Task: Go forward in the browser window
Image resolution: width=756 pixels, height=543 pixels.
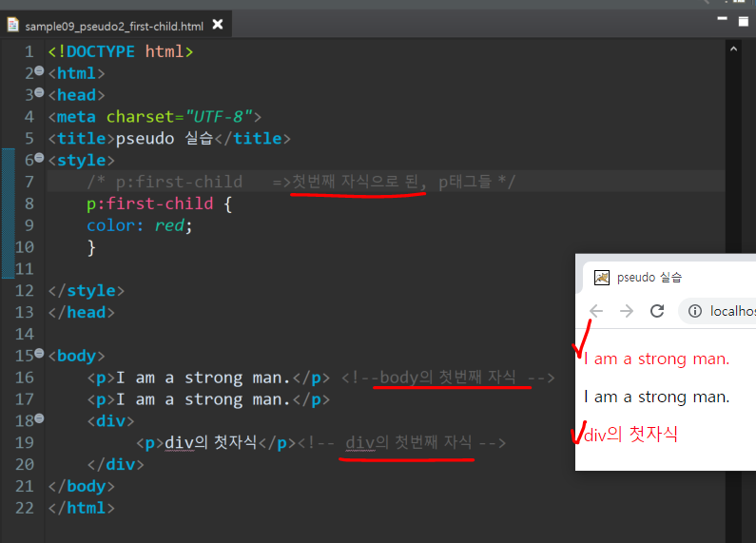Action: pos(627,311)
